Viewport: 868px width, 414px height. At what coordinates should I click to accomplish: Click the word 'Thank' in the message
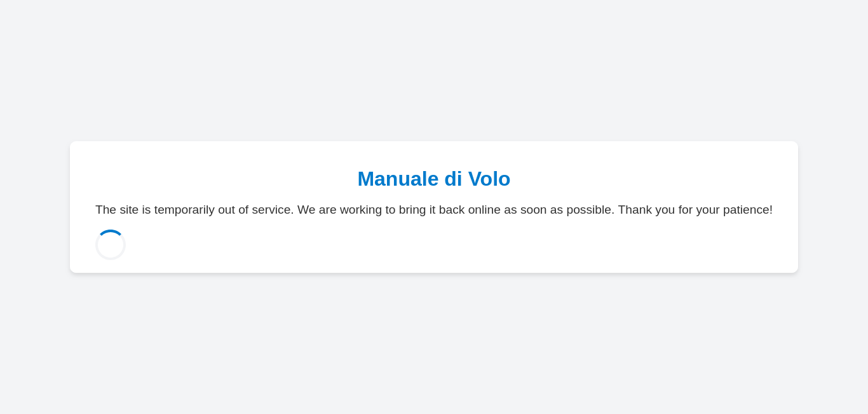pyautogui.click(x=635, y=210)
